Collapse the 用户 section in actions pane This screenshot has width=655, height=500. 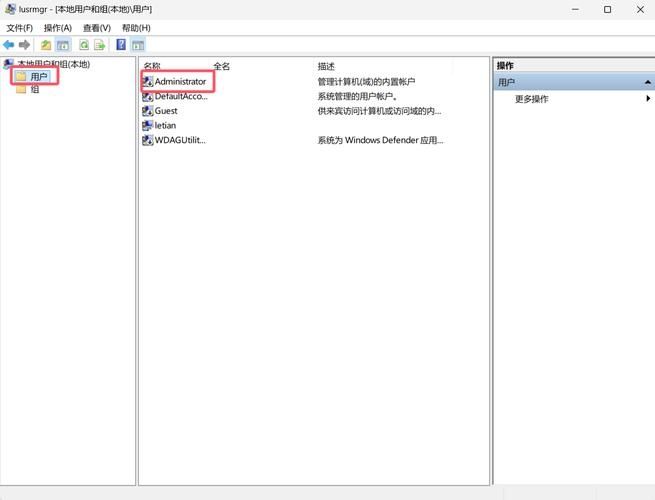pos(647,82)
